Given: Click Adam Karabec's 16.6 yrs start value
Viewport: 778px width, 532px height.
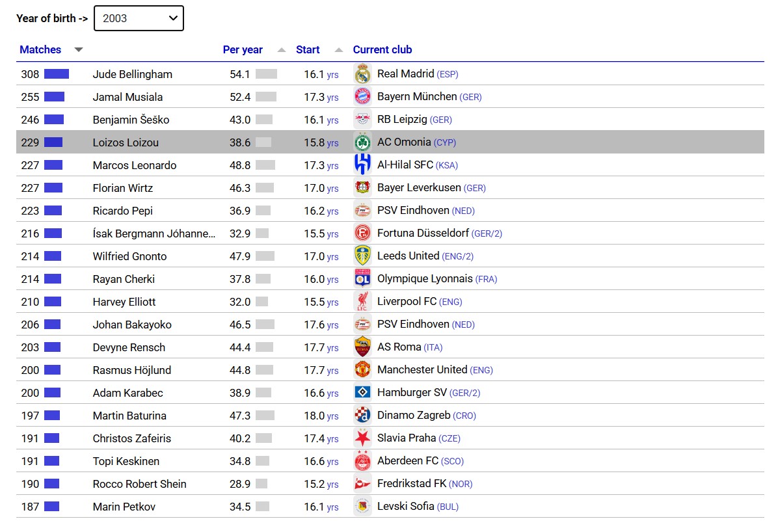Looking at the screenshot, I should tap(321, 393).
